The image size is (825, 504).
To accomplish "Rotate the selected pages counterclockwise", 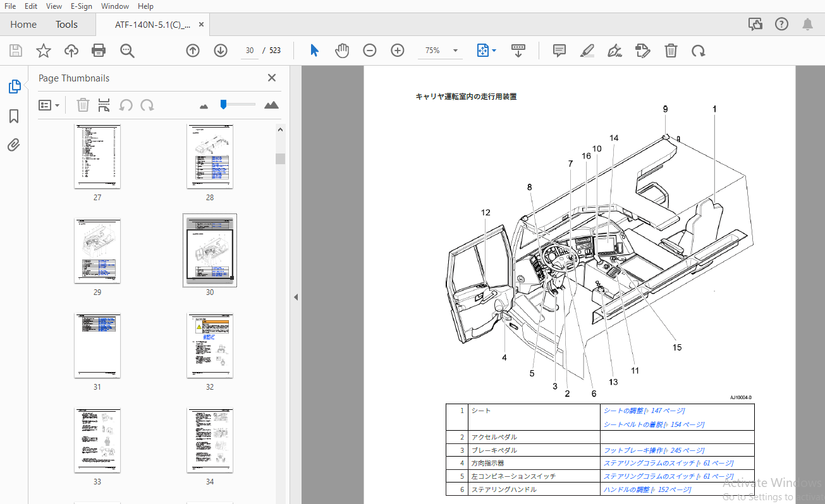I will click(x=126, y=105).
